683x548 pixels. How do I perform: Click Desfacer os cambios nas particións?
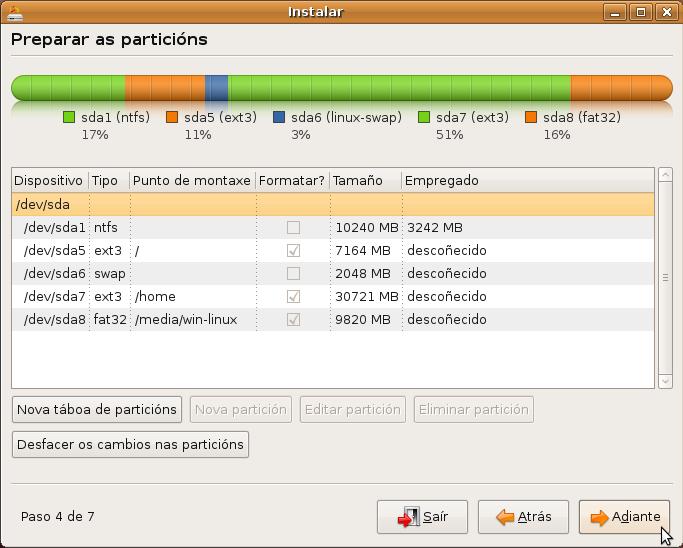tap(130, 444)
